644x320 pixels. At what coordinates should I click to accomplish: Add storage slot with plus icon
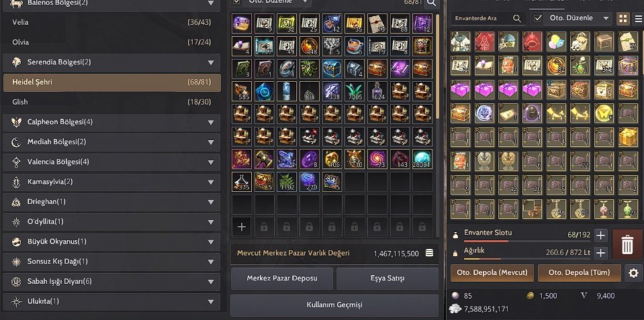tap(242, 227)
